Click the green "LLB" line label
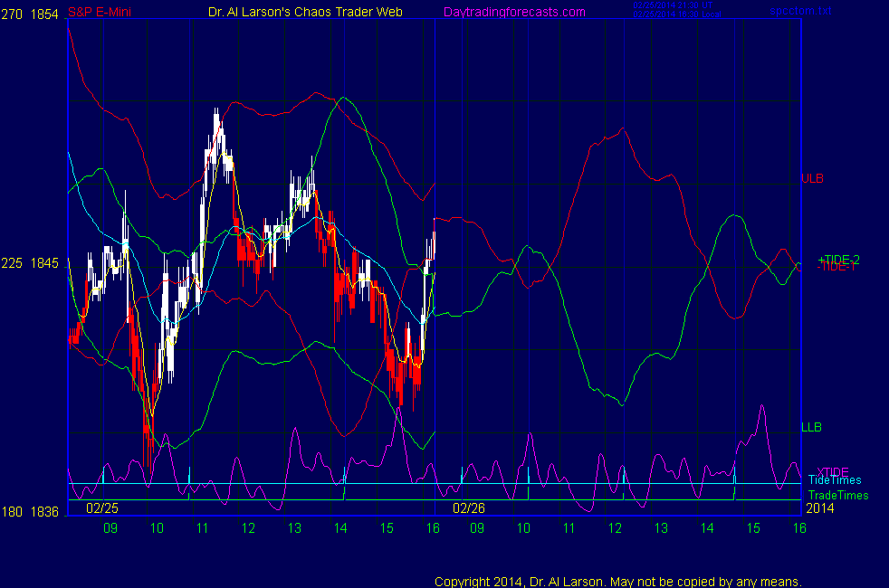This screenshot has width=889, height=588. (x=811, y=427)
